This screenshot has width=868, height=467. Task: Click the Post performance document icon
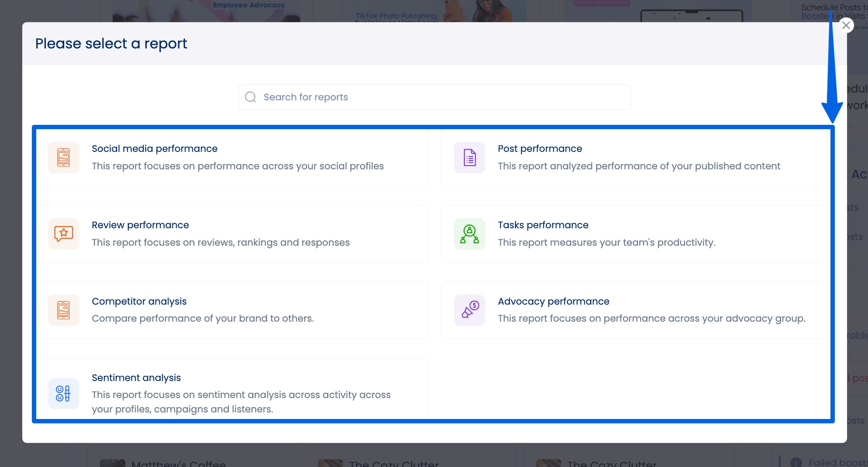[x=469, y=157]
